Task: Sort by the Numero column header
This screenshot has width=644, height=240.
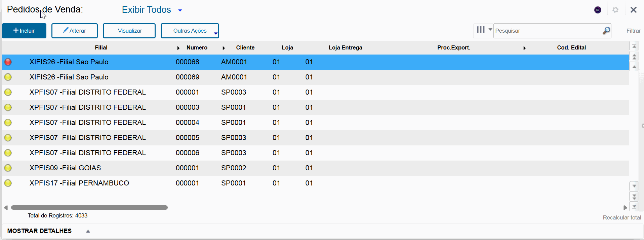Action: tap(197, 47)
